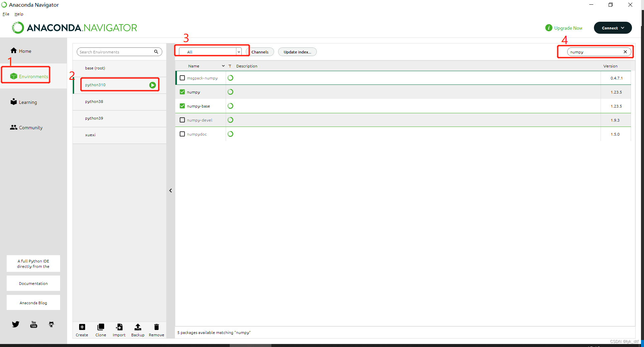The width and height of the screenshot is (644, 347).
Task: Click the Upgrade Now link
Action: [x=568, y=28]
